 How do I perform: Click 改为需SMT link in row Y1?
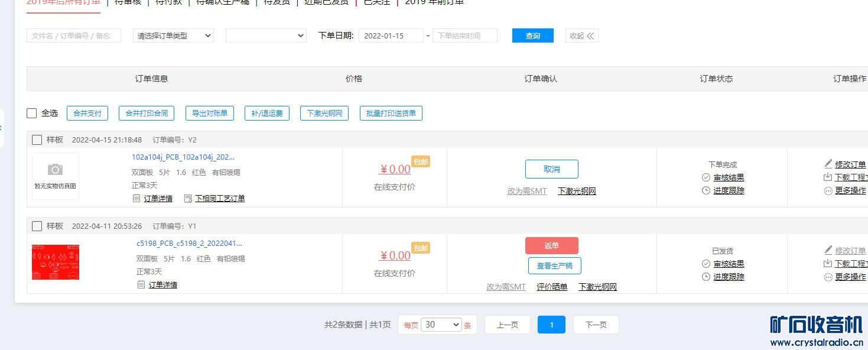click(506, 287)
